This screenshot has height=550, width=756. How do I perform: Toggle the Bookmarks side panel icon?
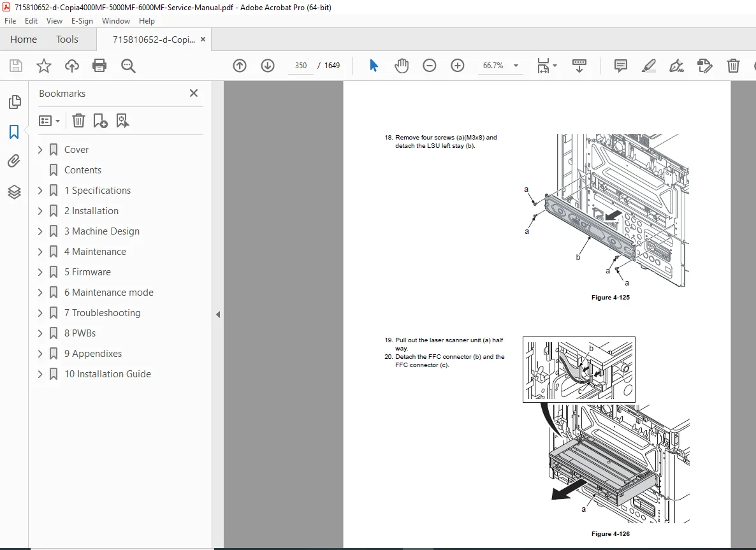(14, 131)
